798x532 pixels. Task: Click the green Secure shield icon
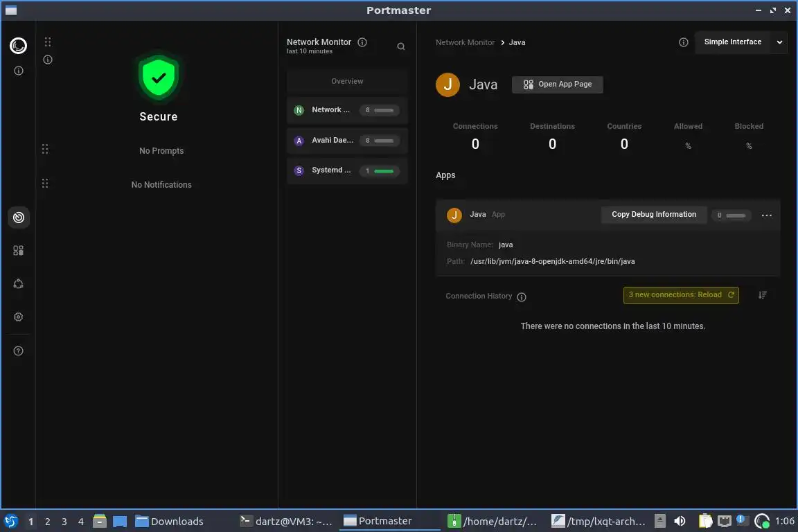[x=159, y=78]
